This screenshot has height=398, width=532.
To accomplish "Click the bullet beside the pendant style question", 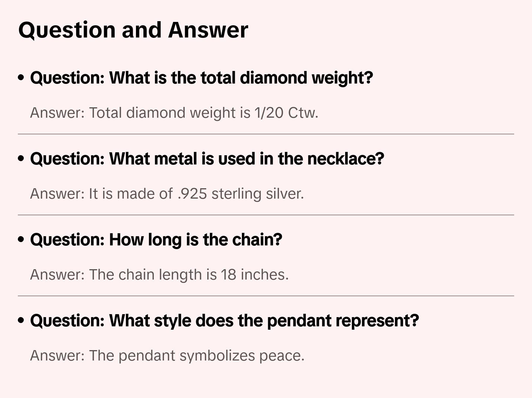I will [x=21, y=320].
